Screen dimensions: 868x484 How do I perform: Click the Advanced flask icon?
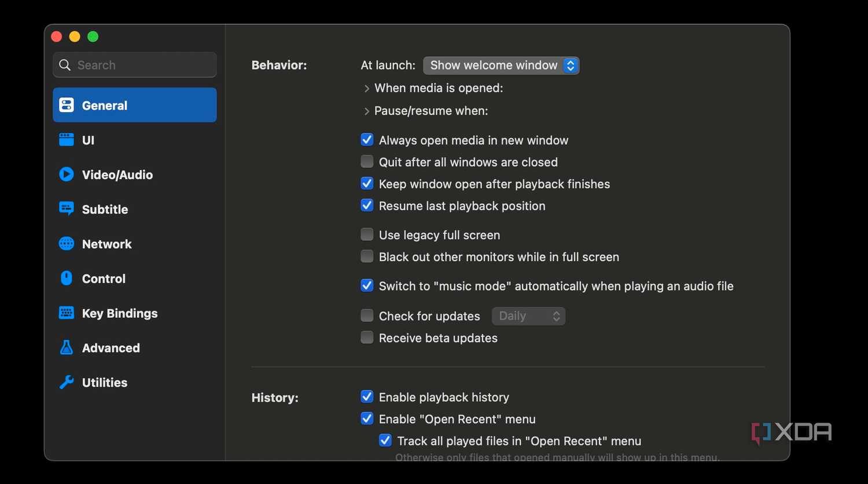pyautogui.click(x=67, y=347)
